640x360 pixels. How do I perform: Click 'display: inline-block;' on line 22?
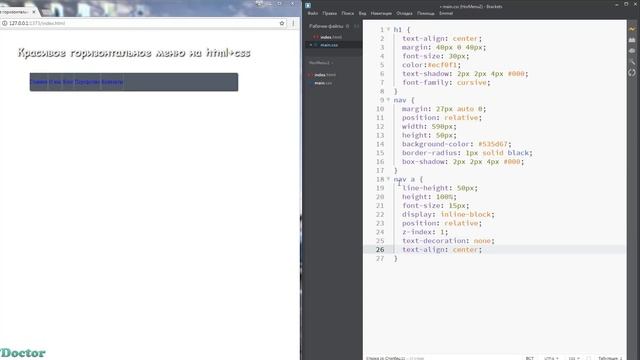(448, 214)
